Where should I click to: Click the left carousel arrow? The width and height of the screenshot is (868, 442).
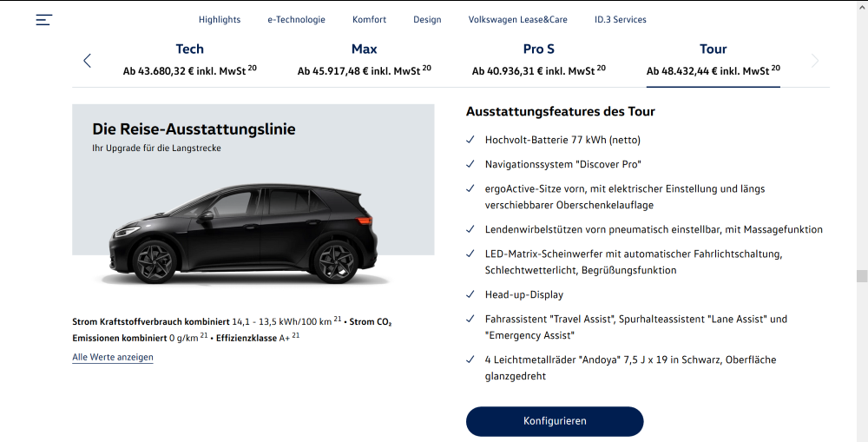pyautogui.click(x=87, y=61)
